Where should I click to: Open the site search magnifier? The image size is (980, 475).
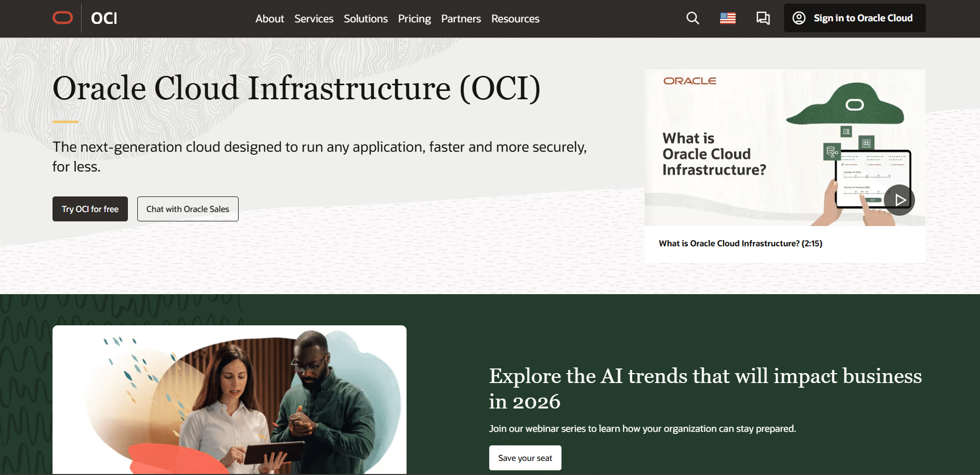point(692,18)
